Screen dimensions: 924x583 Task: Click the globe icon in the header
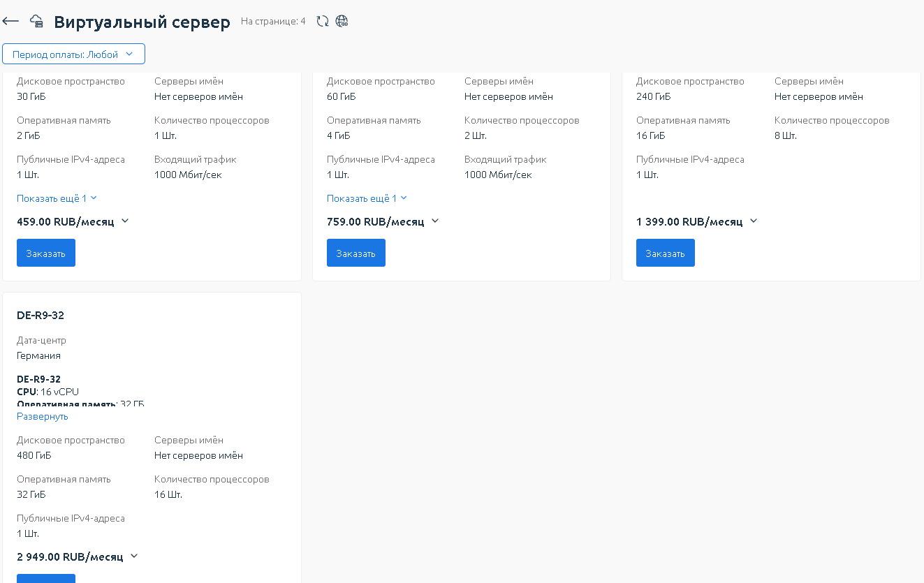point(342,21)
